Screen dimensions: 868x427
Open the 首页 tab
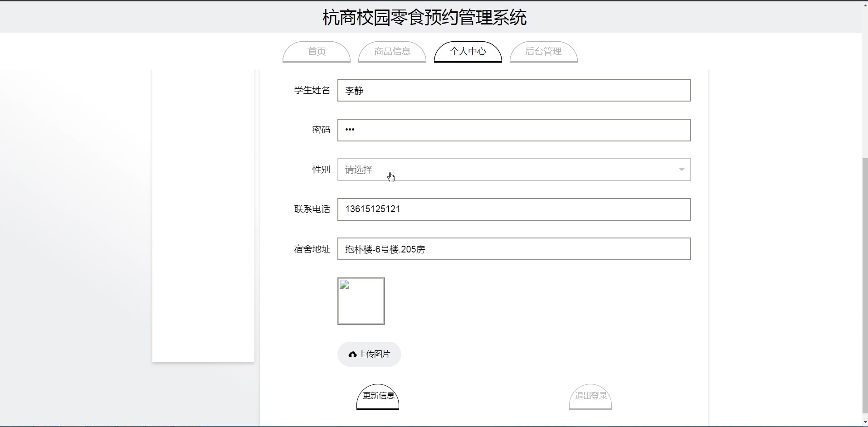317,52
